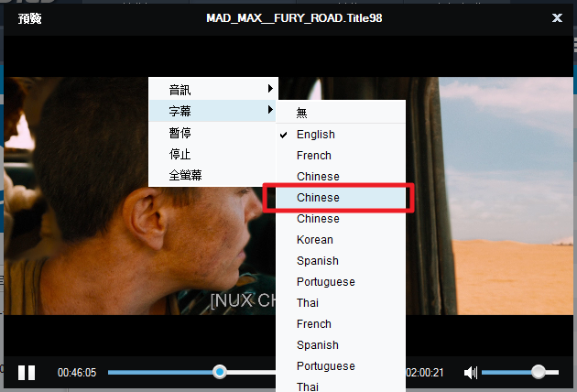Mute audio via the speaker icon
Viewport: 577px width, 392px height.
(471, 373)
